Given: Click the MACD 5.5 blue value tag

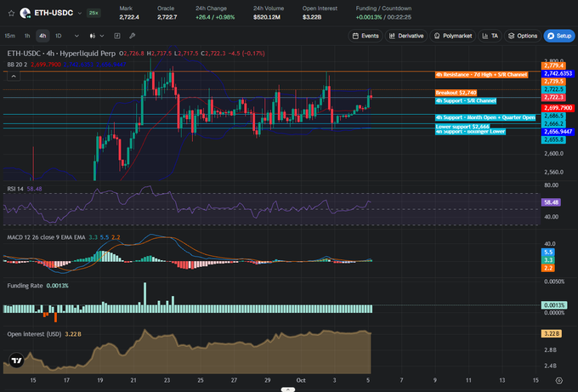Looking at the screenshot, I should (547, 253).
